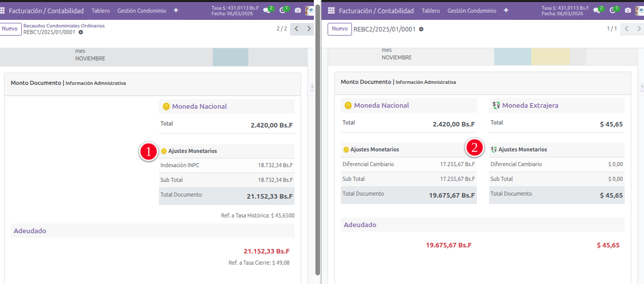Click the left window's vertical scrollbar
This screenshot has width=644, height=284.
[x=318, y=152]
